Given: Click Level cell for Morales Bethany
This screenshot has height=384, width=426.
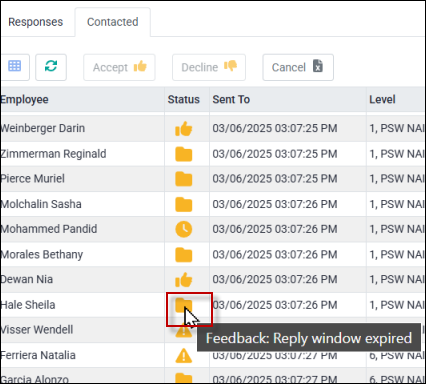Looking at the screenshot, I should tap(397, 255).
